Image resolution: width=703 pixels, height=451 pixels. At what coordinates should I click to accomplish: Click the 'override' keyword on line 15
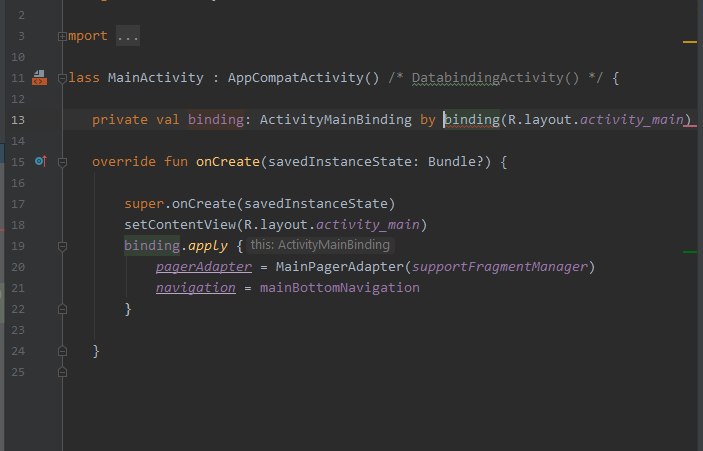click(x=124, y=161)
